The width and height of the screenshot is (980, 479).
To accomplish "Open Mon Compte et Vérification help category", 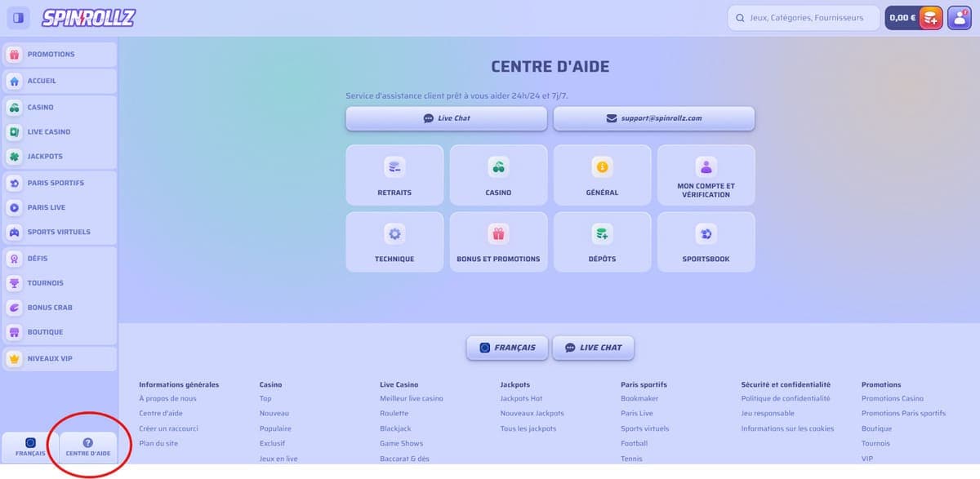I will pyautogui.click(x=706, y=174).
